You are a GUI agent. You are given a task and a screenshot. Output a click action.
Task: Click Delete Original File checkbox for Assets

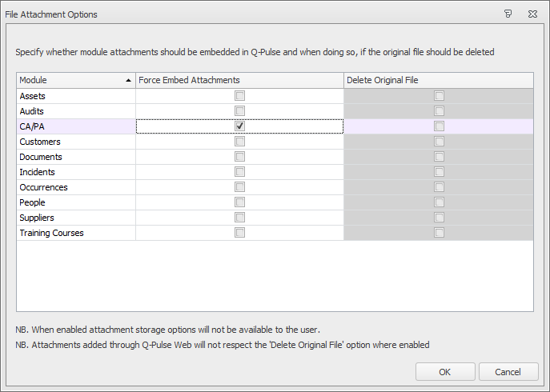tap(439, 96)
